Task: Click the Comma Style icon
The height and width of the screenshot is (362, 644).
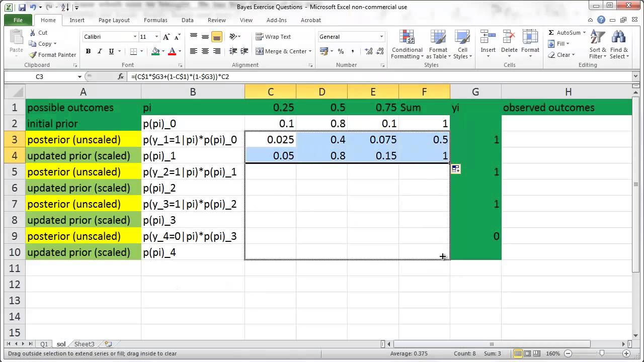Action: pos(352,51)
